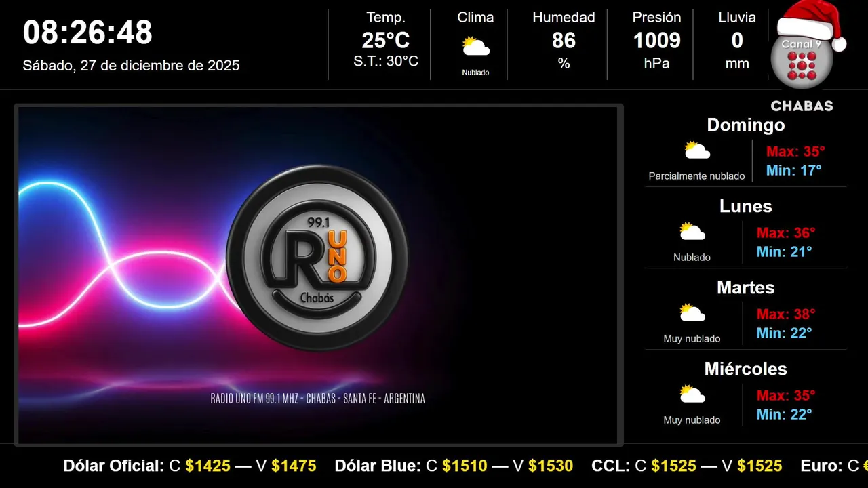868x488 pixels.
Task: Click the Domingo forecast heading
Action: [745, 125]
